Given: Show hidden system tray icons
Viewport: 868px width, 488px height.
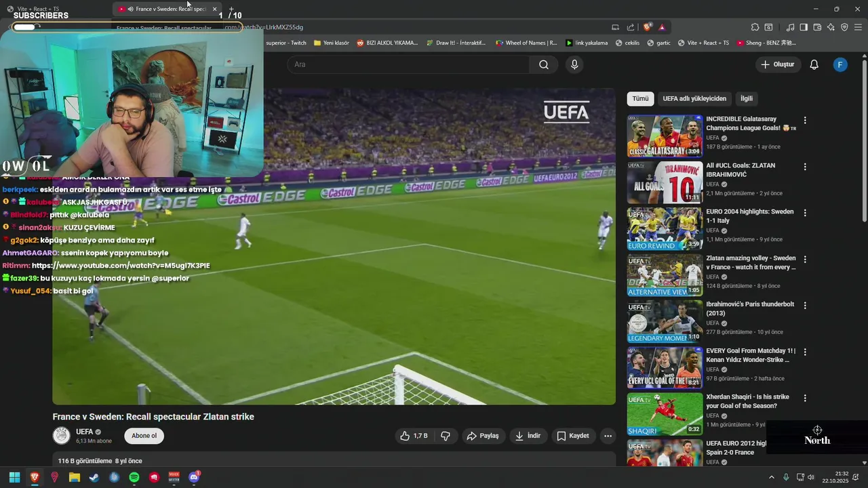Looking at the screenshot, I should coord(771,477).
